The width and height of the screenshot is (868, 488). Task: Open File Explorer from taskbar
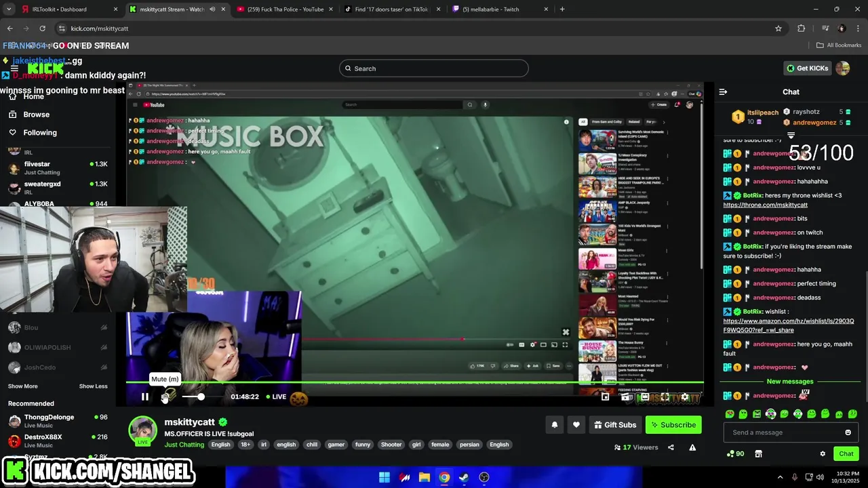(425, 477)
